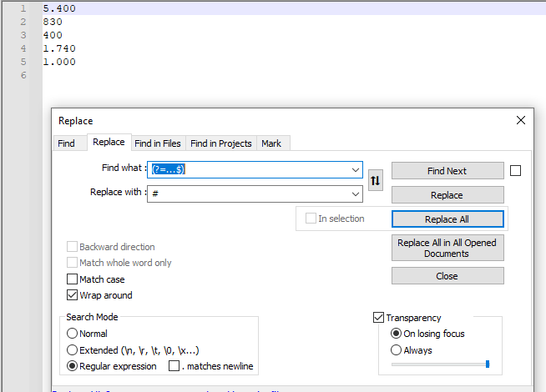Adjust the transparency slider handle
Image resolution: width=546 pixels, height=392 pixels.
tap(488, 364)
